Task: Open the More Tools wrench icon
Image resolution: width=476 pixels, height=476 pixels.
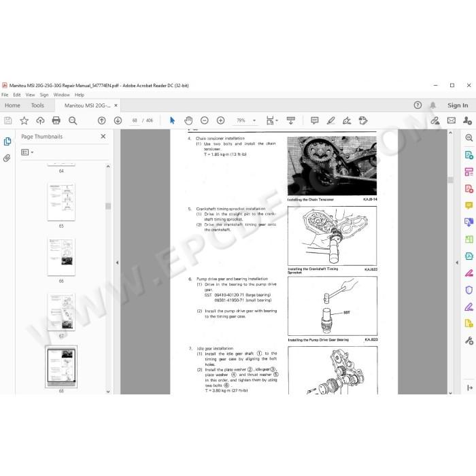Action: (x=469, y=341)
